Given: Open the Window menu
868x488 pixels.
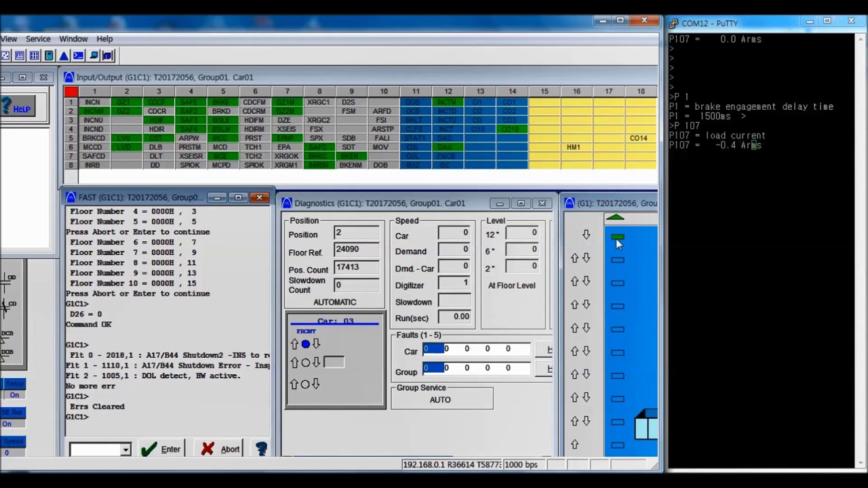Looking at the screenshot, I should click(x=73, y=39).
